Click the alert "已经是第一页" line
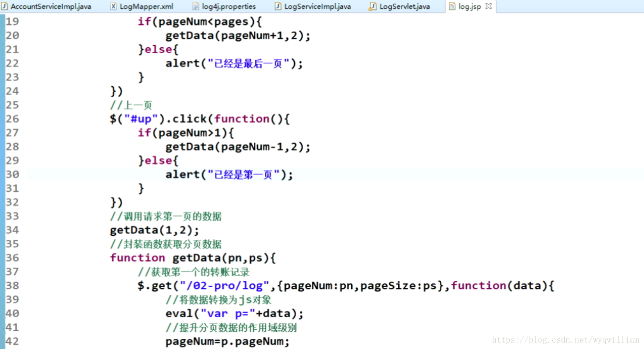The width and height of the screenshot is (644, 349). click(230, 175)
